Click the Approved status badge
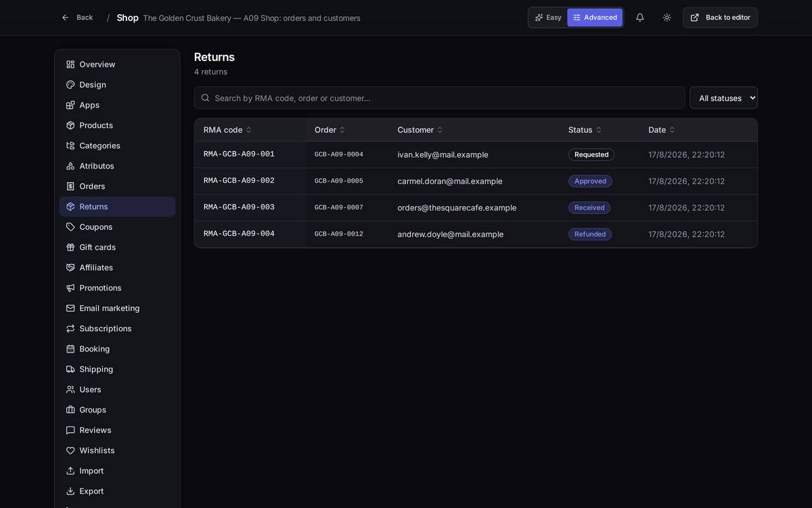 point(590,181)
